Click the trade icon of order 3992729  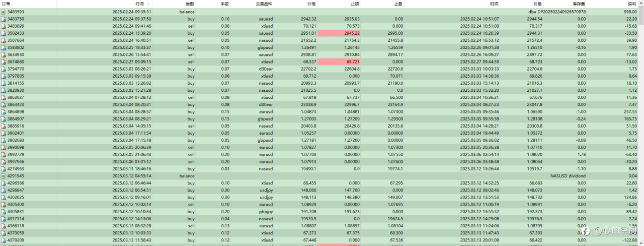point(3,154)
